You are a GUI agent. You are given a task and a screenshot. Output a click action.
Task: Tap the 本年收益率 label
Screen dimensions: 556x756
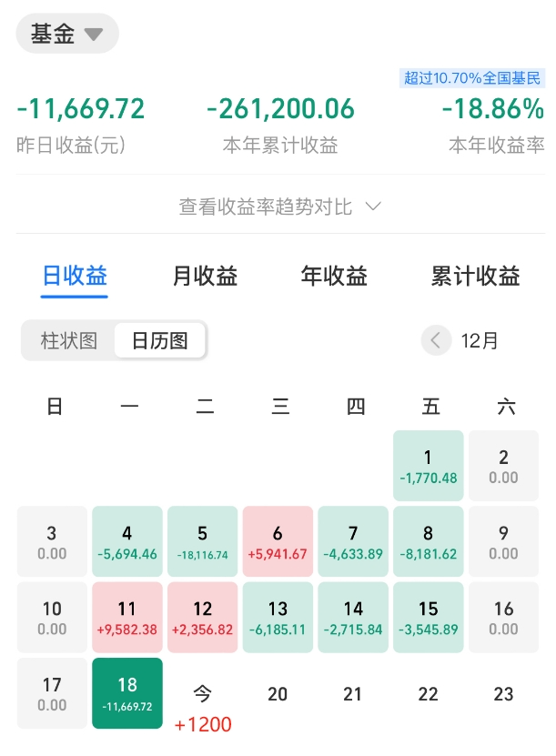point(497,146)
